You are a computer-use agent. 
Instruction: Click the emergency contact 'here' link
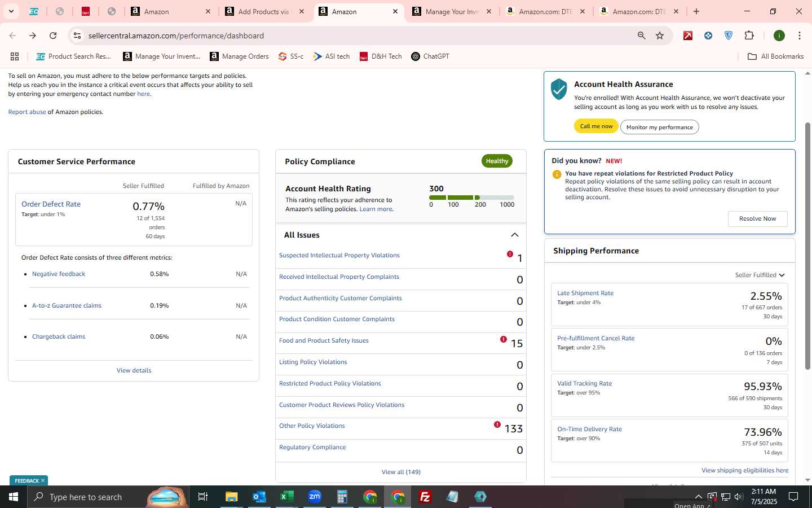pyautogui.click(x=143, y=94)
